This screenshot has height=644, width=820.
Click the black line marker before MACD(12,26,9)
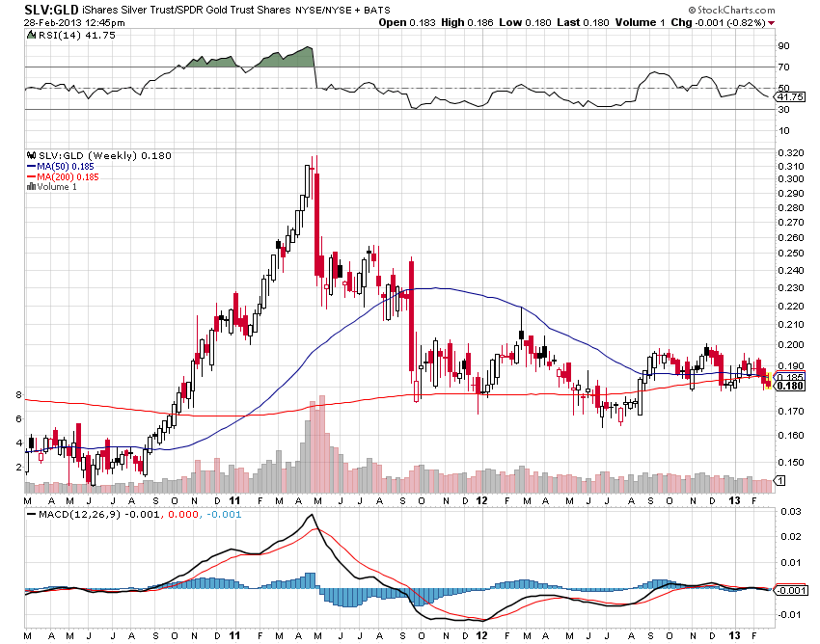click(31, 515)
